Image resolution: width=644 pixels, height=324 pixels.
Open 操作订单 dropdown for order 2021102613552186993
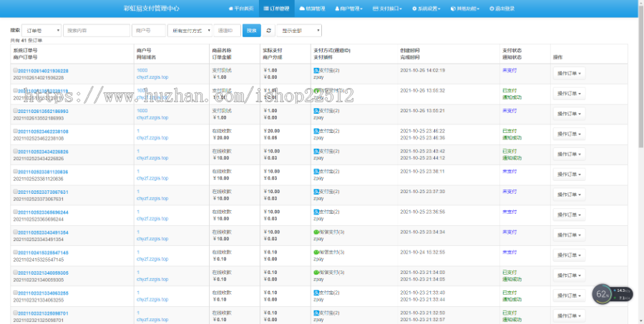tap(569, 114)
